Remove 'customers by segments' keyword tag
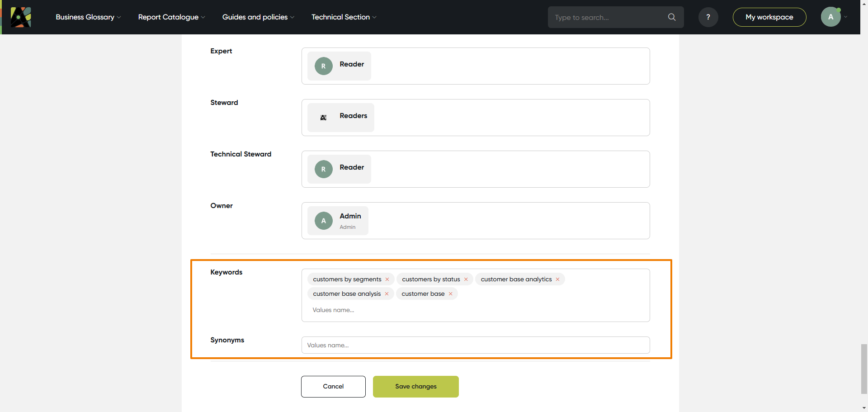This screenshot has width=868, height=412. 387,279
